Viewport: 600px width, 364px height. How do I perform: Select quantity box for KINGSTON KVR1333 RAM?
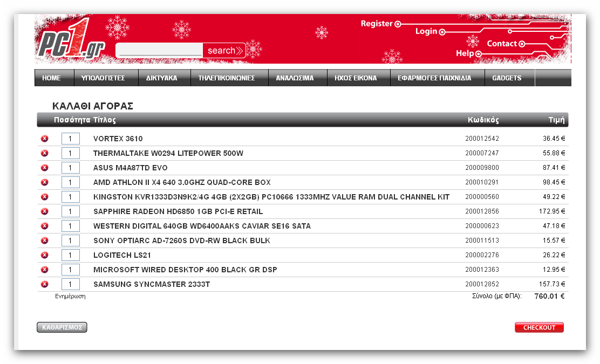[x=70, y=197]
